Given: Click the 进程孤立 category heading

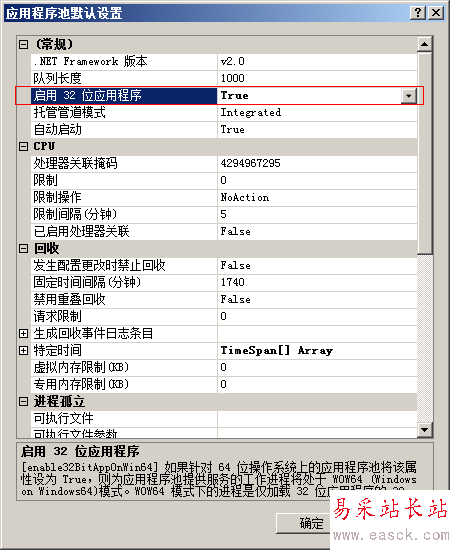Looking at the screenshot, I should coord(59,402).
